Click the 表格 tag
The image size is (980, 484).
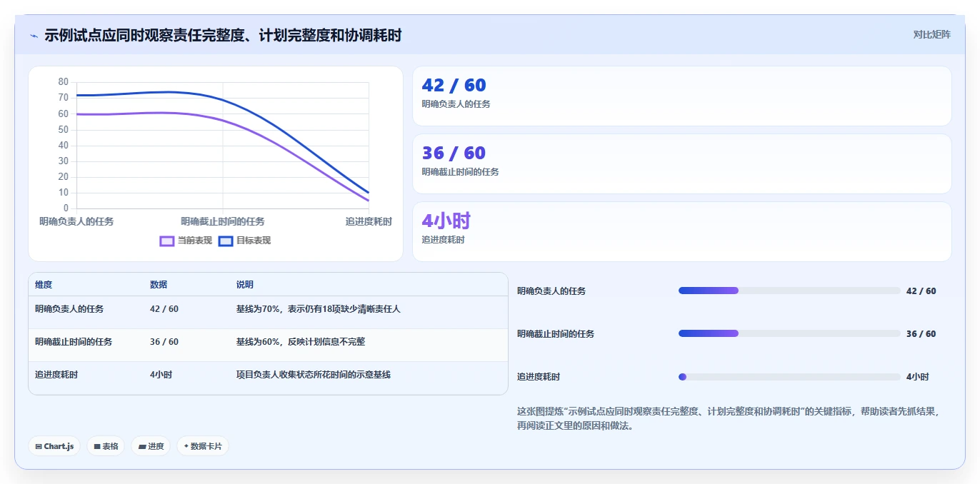coord(106,446)
